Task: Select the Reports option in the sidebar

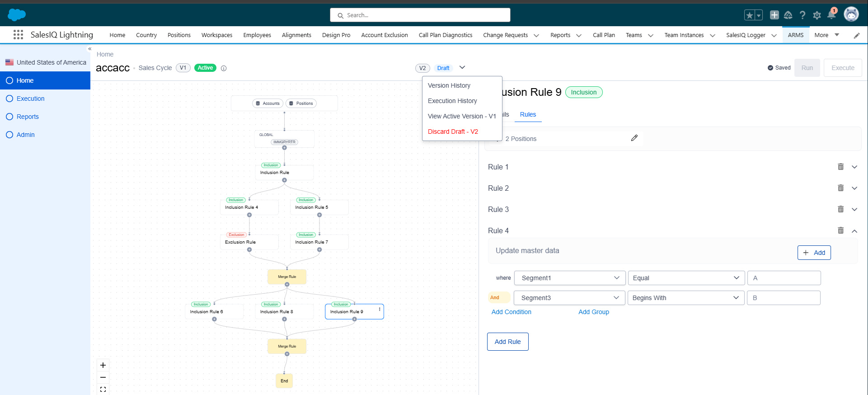Action: pyautogui.click(x=28, y=117)
